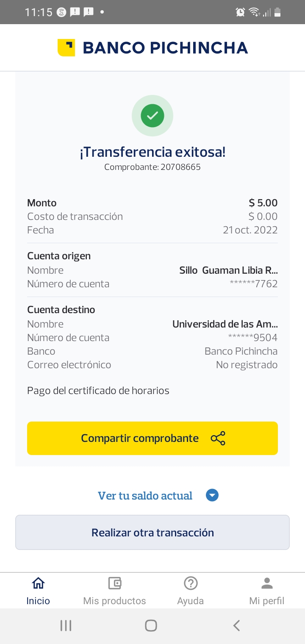
Task: Tap the Inicio home icon
Action: [x=38, y=583]
